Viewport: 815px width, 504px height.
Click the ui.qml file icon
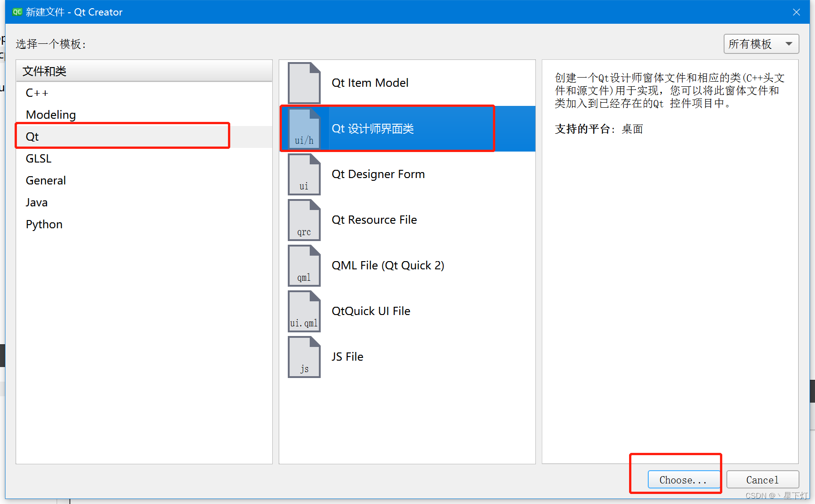(304, 311)
